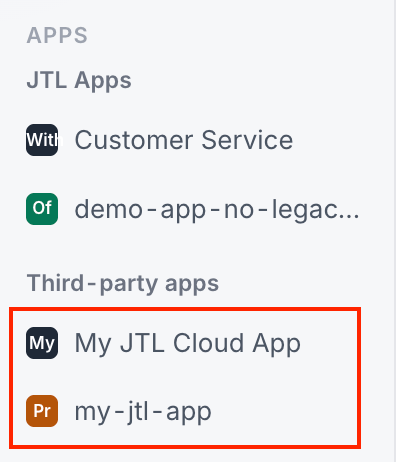Click the orange 'Pr' icon for my-jtl-app
The image size is (396, 462).
click(42, 411)
